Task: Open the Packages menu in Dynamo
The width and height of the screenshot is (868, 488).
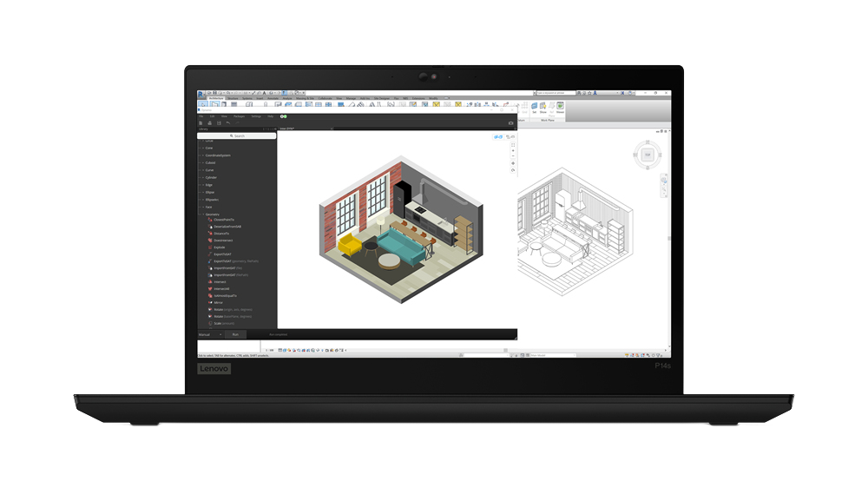Action: point(239,115)
